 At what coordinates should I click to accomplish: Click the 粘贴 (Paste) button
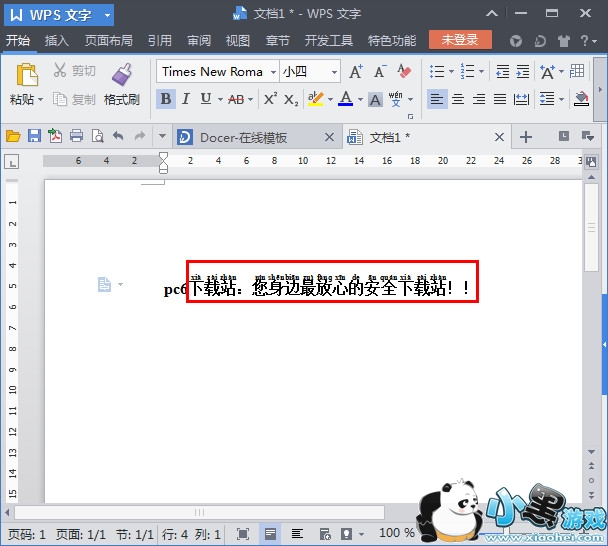point(26,99)
